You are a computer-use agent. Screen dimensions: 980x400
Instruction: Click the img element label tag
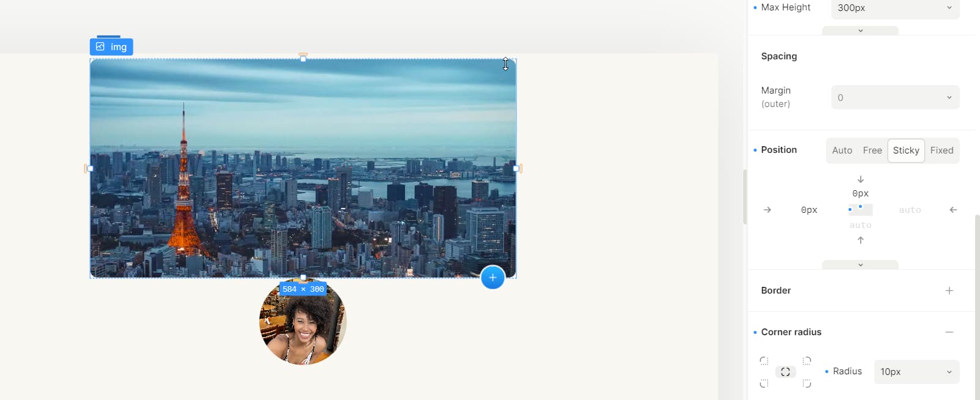click(x=111, y=47)
